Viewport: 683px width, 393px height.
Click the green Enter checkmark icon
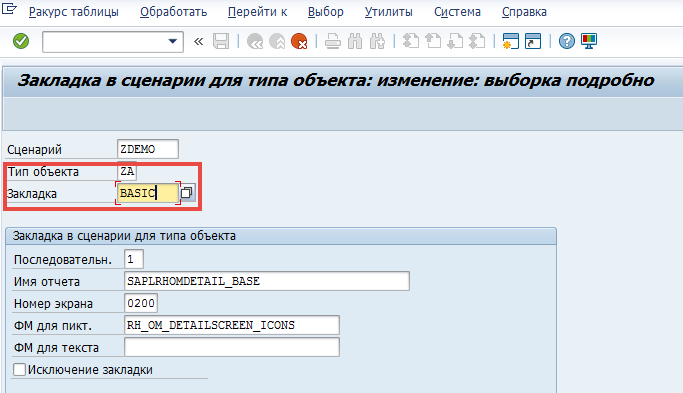coord(21,41)
